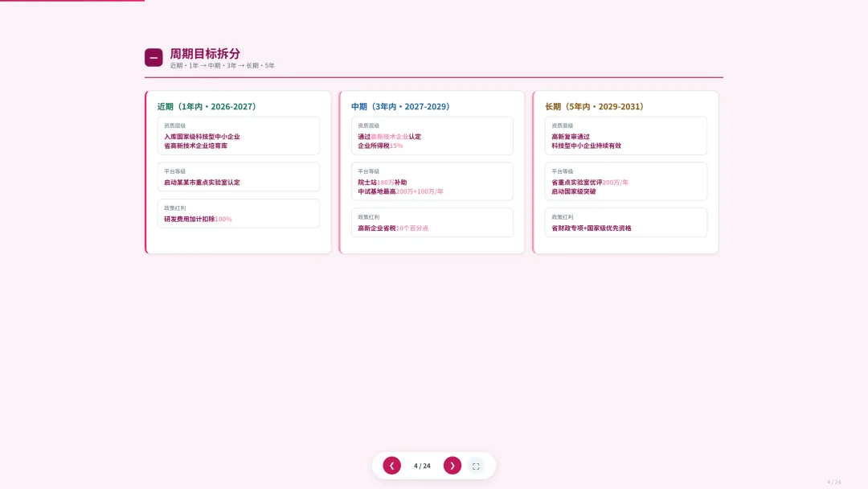Click 省高新技术企业培育库 text
Image resolution: width=868 pixels, height=489 pixels.
point(195,146)
